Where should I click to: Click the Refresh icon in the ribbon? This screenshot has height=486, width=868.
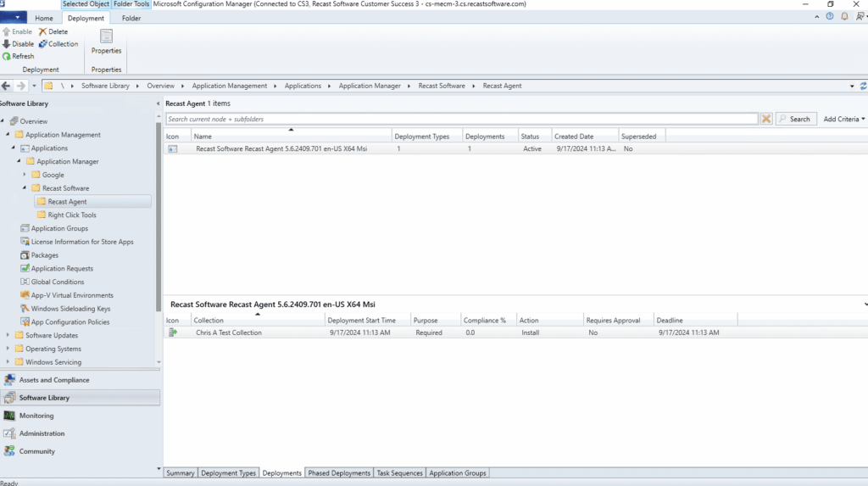point(7,56)
